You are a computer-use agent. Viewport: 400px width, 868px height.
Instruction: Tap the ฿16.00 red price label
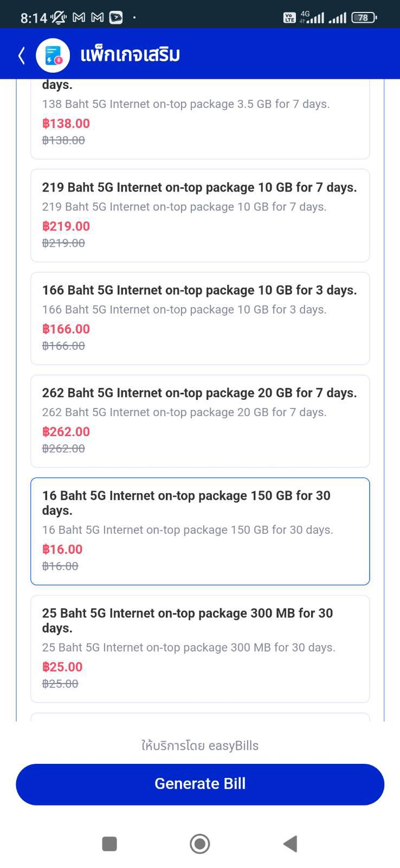point(62,549)
